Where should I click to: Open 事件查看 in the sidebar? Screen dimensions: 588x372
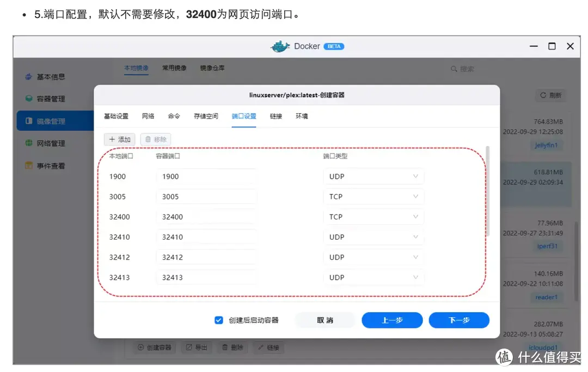[51, 166]
